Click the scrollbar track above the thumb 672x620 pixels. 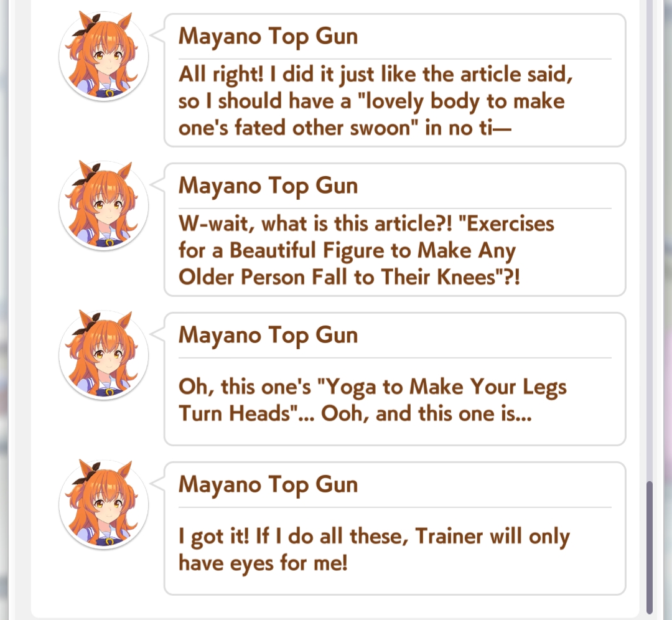coord(649,240)
